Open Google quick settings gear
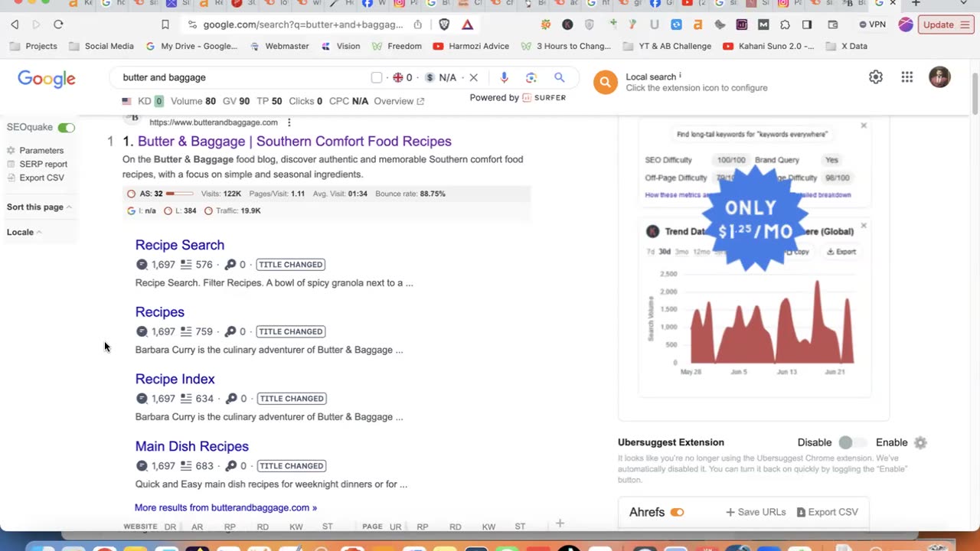 [x=876, y=77]
